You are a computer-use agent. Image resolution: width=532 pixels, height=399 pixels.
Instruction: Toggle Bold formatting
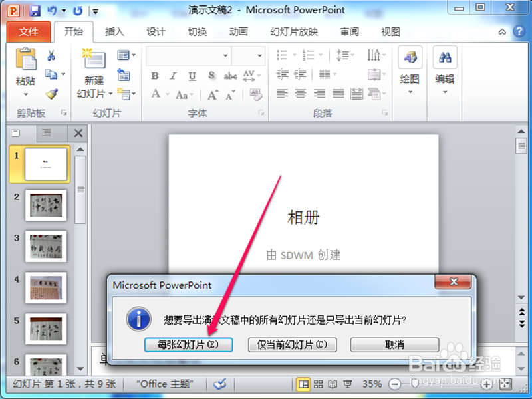point(155,76)
